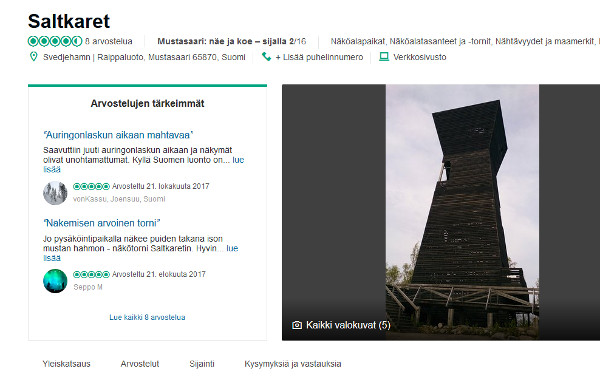
Task: Switch to the 'Arvostelut' tab
Action: [140, 364]
